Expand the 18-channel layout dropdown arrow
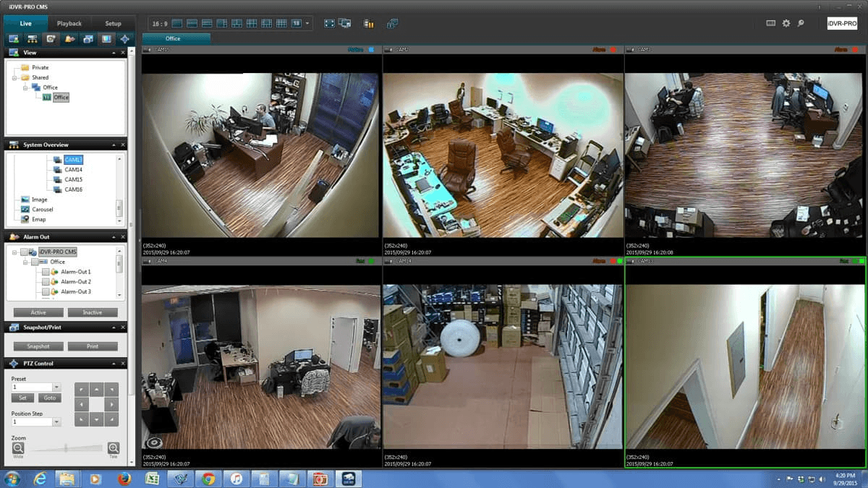 click(307, 23)
